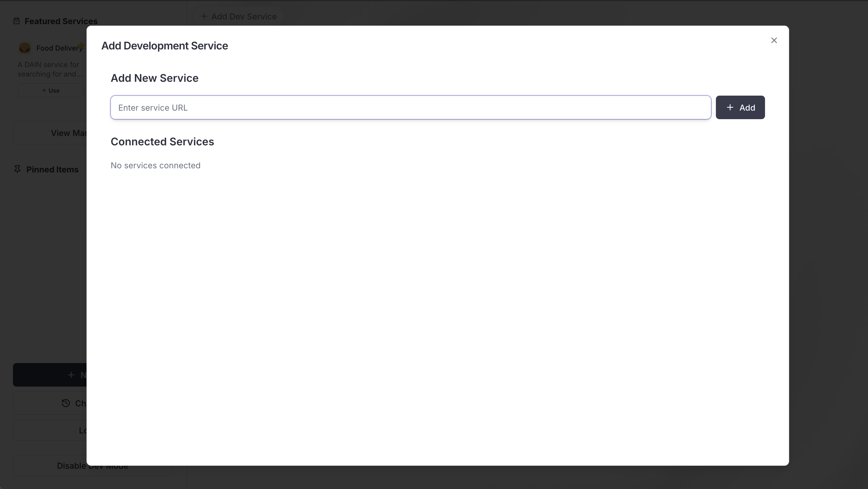868x489 pixels.
Task: Close the Add Development Service dialog
Action: tap(774, 40)
